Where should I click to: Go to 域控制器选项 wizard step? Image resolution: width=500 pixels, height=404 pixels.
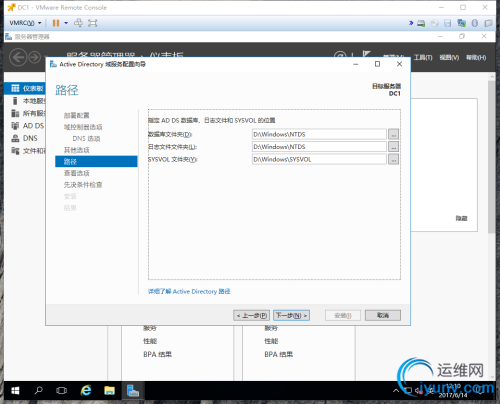83,127
